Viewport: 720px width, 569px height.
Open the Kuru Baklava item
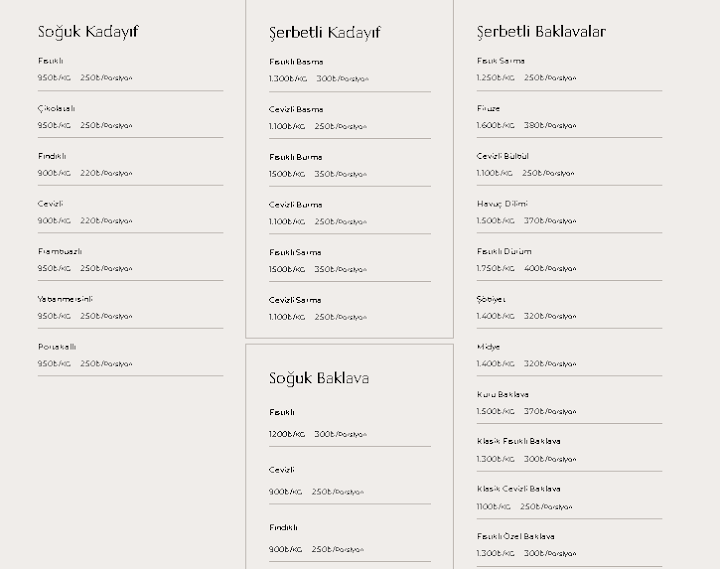(503, 394)
